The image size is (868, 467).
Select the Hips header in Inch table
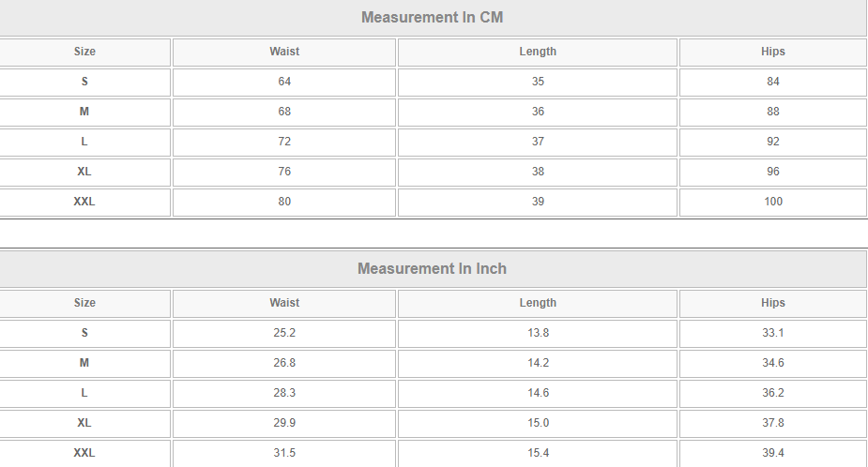coord(773,303)
